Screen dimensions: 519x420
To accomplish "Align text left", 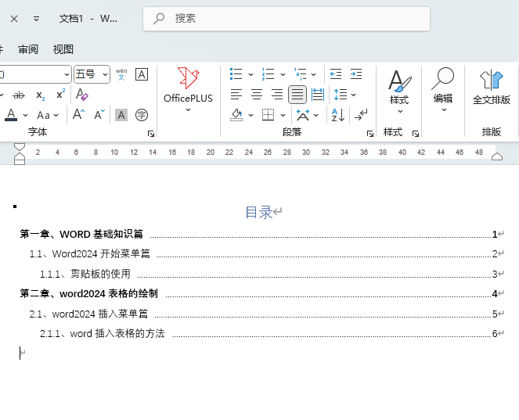I will [x=236, y=95].
